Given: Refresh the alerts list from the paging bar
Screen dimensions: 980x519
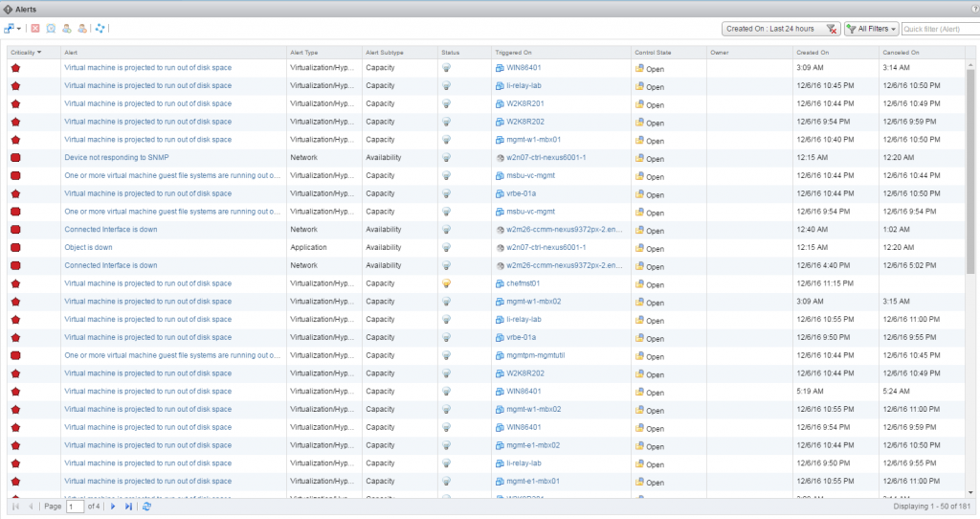Looking at the screenshot, I should pos(146,507).
